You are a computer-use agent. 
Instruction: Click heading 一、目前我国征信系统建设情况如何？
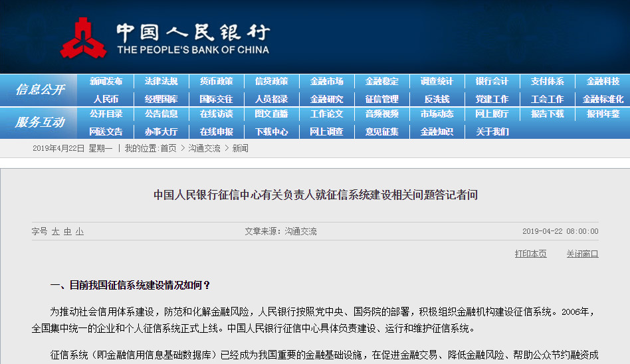click(130, 285)
